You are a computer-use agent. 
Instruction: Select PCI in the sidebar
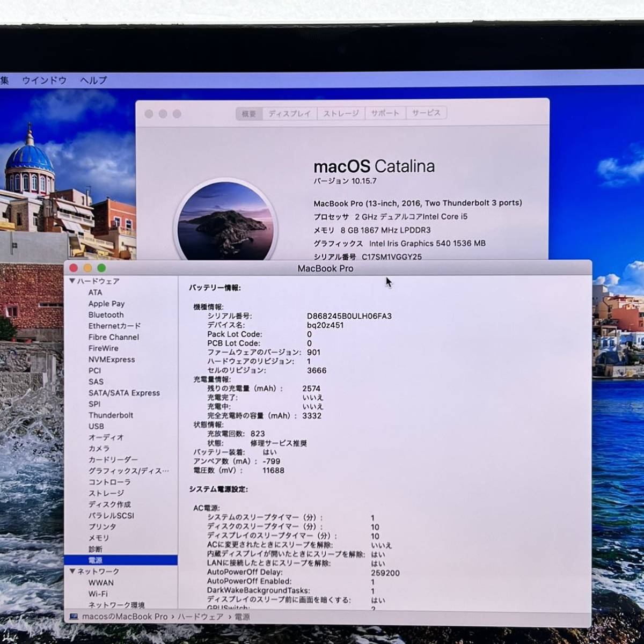click(x=94, y=370)
